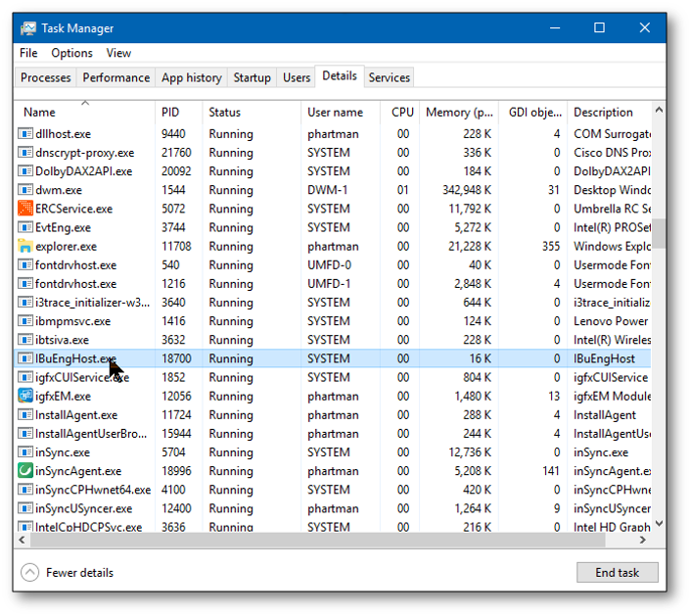Open the Services tab

click(389, 77)
